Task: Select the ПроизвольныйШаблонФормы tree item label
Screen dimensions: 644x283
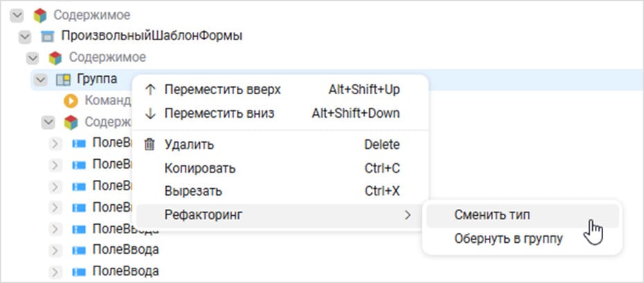Action: 152,36
